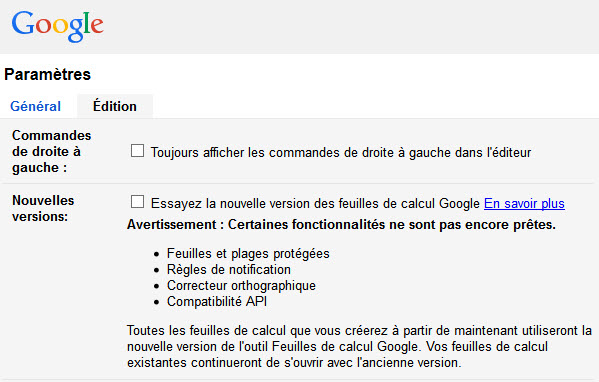Click 'Compatibilité API' list item

217,302
